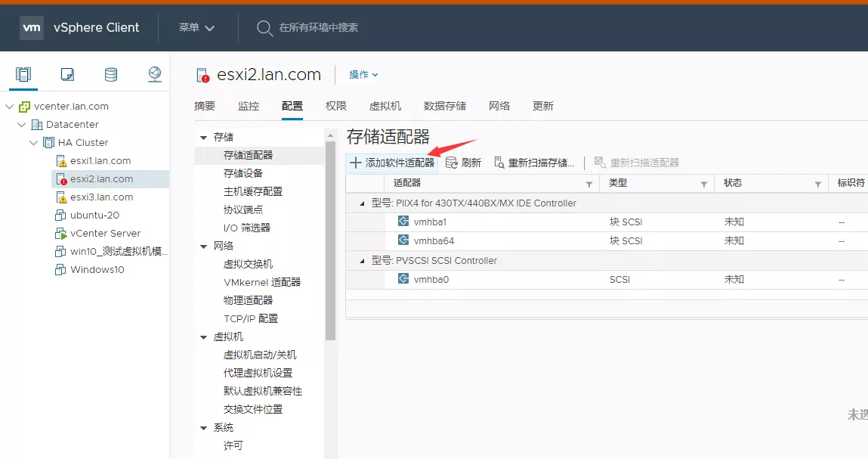Collapse the HA Cluster tree node

pos(34,142)
